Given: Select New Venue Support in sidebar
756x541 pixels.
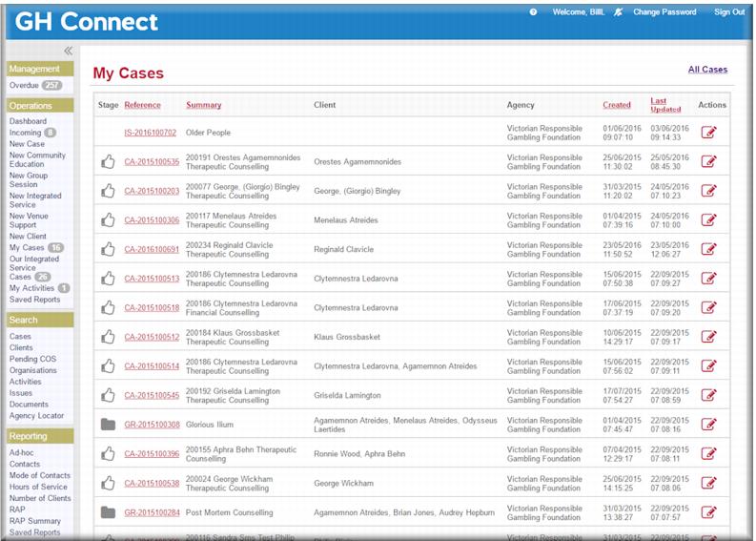Looking at the screenshot, I should coord(29,220).
